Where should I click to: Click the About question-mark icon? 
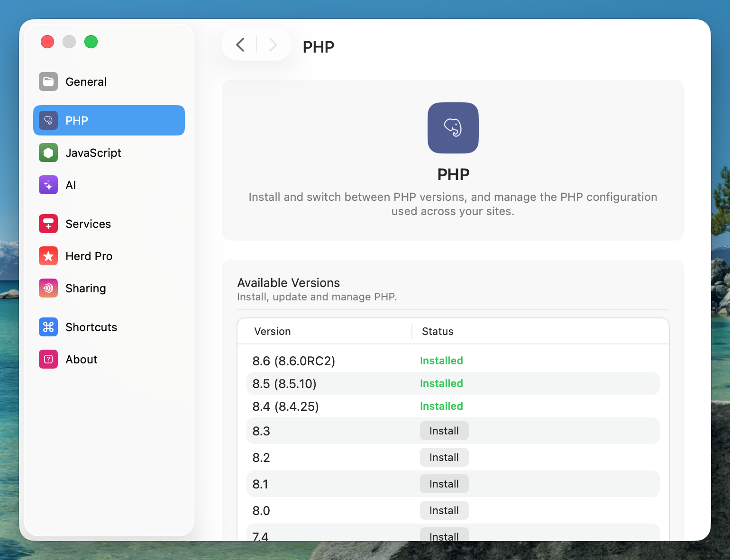(x=48, y=359)
